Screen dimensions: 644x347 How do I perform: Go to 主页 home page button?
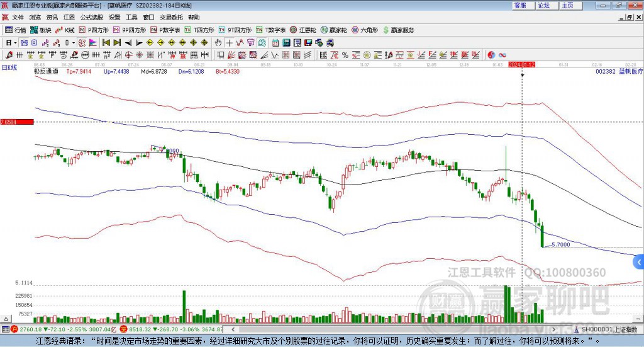pos(567,5)
